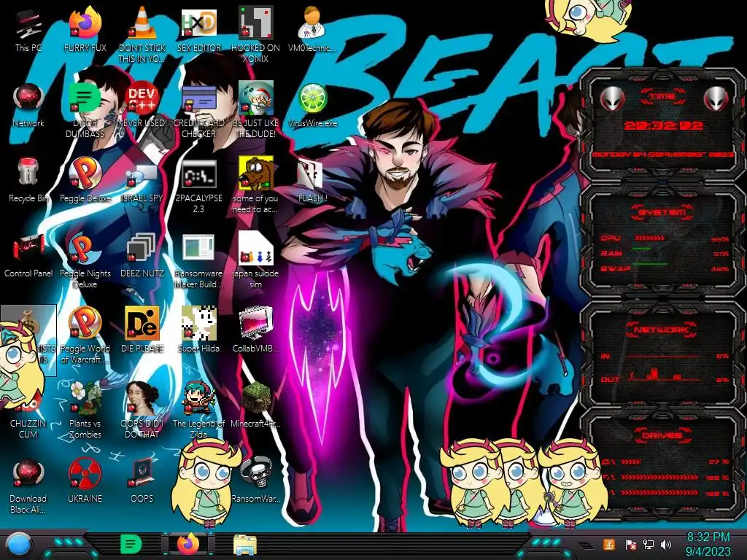The height and width of the screenshot is (560, 747).
Task: Open the Minecraft4Fr... grass block icon
Action: pos(255,405)
